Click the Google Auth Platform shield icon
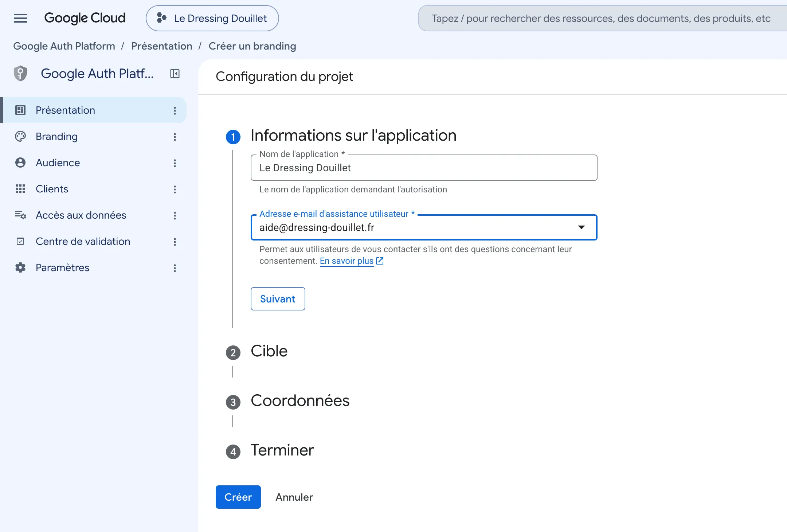Screen dimensions: 787x532 tap(20, 74)
